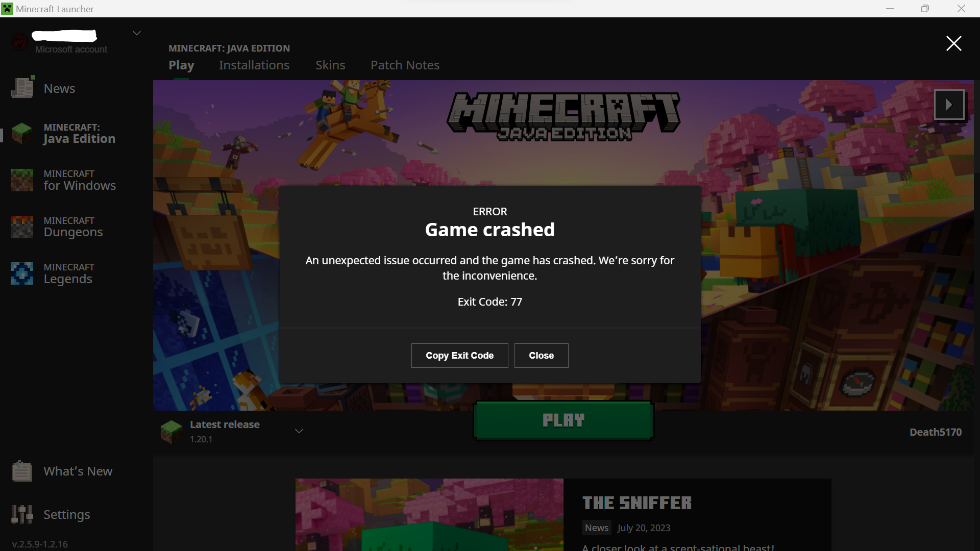Select Minecraft Java Edition grass block icon
Image resolution: width=980 pixels, height=551 pixels.
pos(22,133)
